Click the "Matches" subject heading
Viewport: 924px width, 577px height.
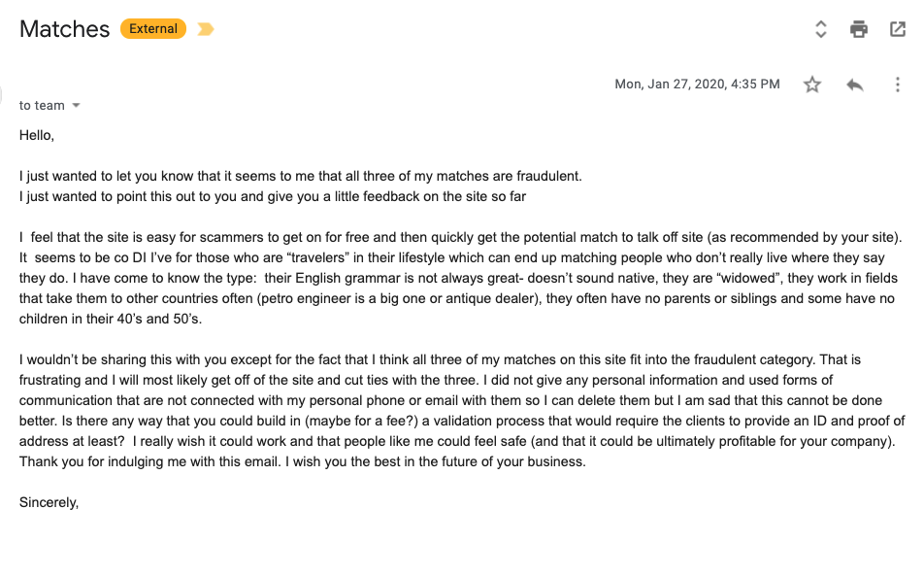[x=64, y=29]
